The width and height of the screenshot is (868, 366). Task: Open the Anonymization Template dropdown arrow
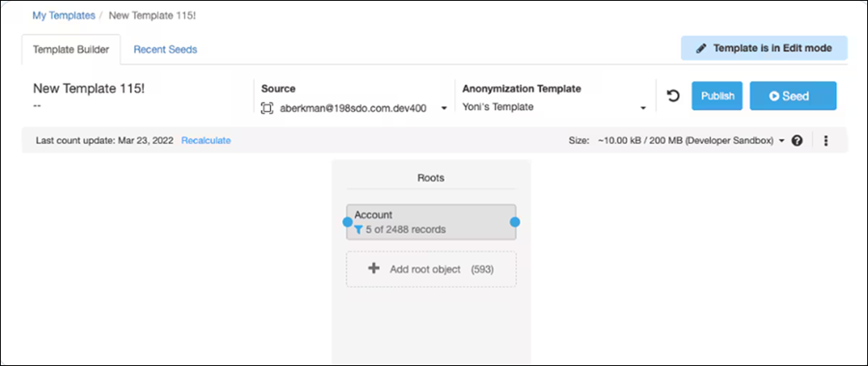[643, 108]
